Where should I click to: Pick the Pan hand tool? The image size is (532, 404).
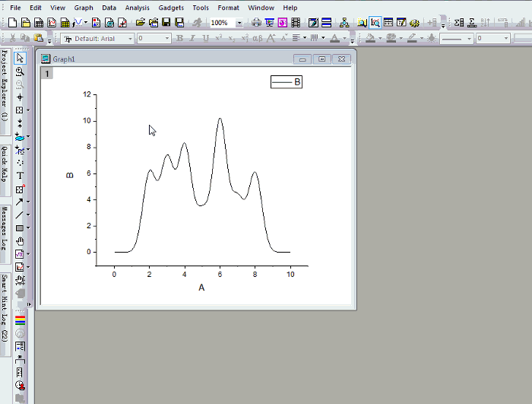click(x=20, y=241)
